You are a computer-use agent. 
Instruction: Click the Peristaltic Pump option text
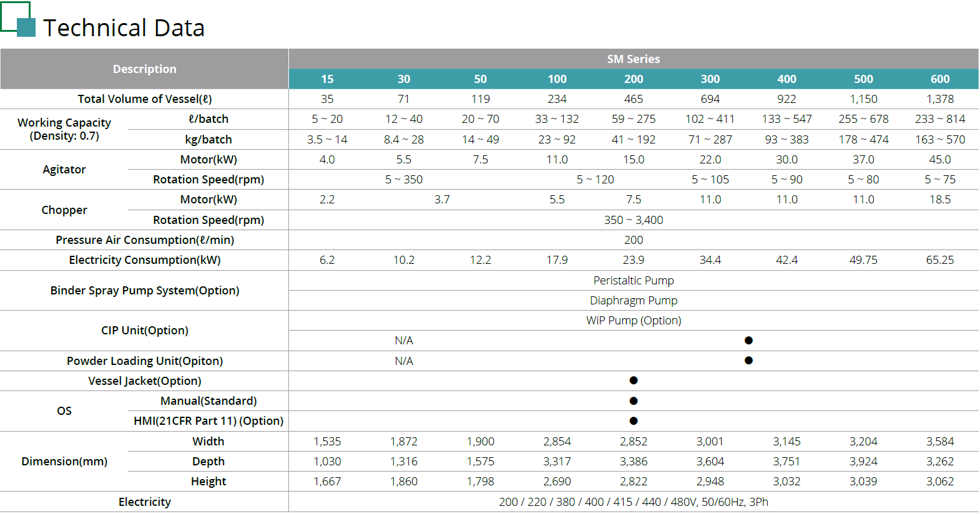coord(633,281)
